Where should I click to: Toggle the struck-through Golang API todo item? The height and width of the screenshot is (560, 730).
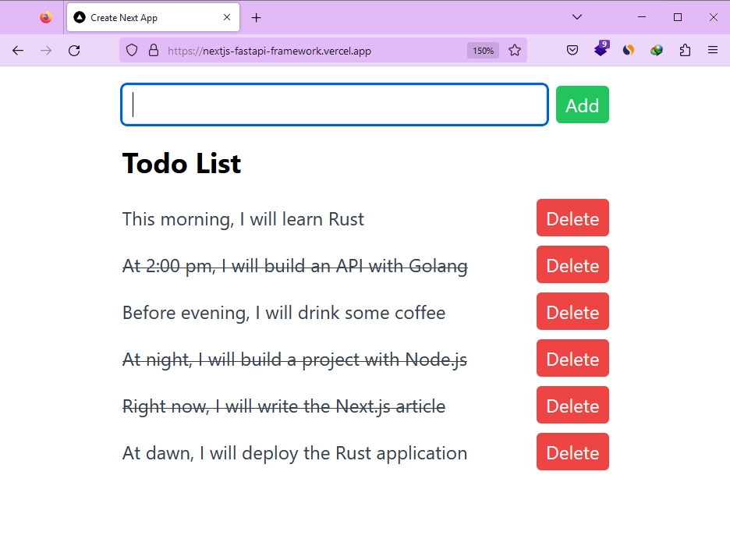[x=295, y=266]
